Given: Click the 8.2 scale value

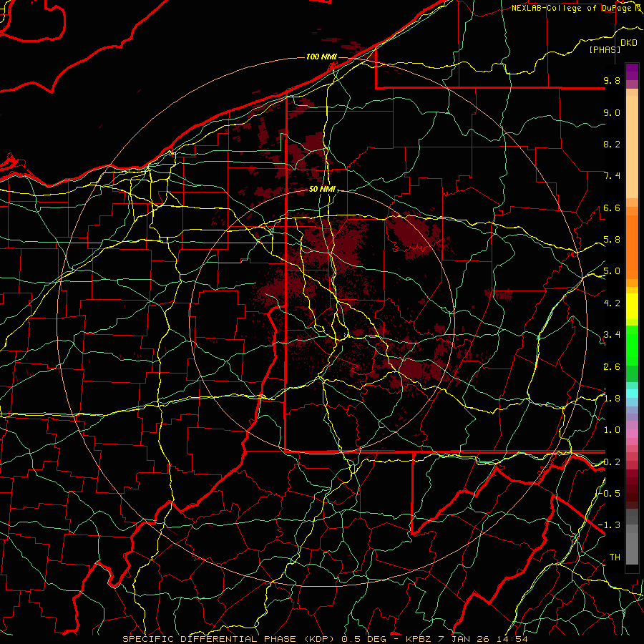Looking at the screenshot, I should pyautogui.click(x=612, y=144).
